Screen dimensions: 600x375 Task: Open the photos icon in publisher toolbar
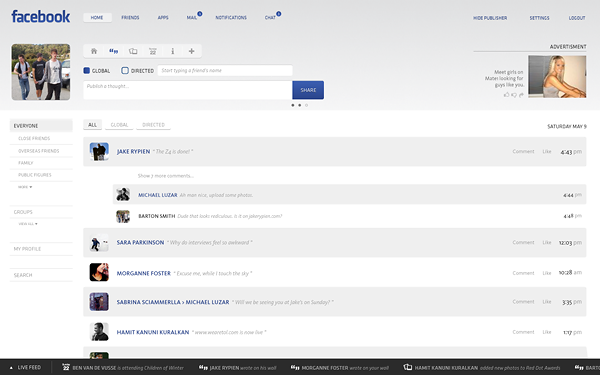(x=133, y=51)
